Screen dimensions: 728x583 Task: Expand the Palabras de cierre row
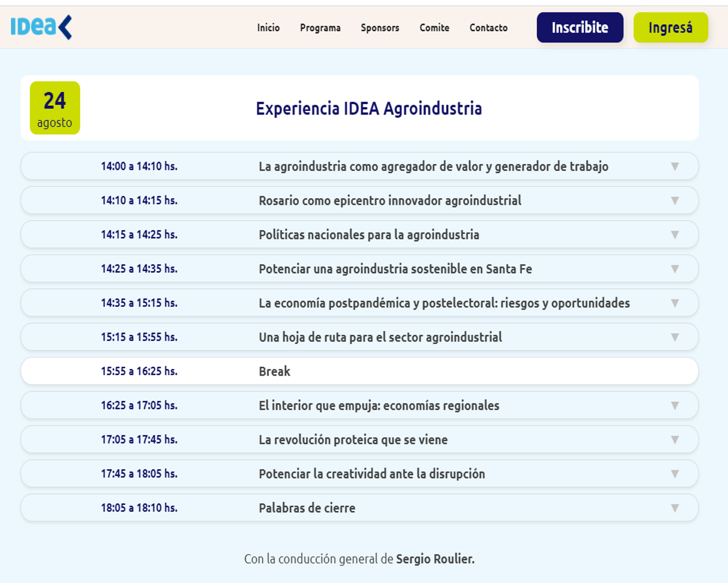point(674,508)
